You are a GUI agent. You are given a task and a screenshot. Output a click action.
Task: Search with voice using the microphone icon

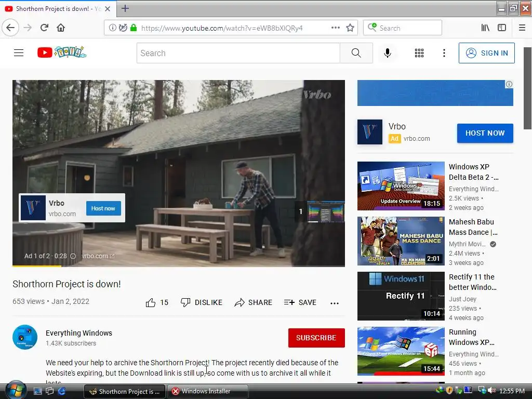tap(388, 53)
